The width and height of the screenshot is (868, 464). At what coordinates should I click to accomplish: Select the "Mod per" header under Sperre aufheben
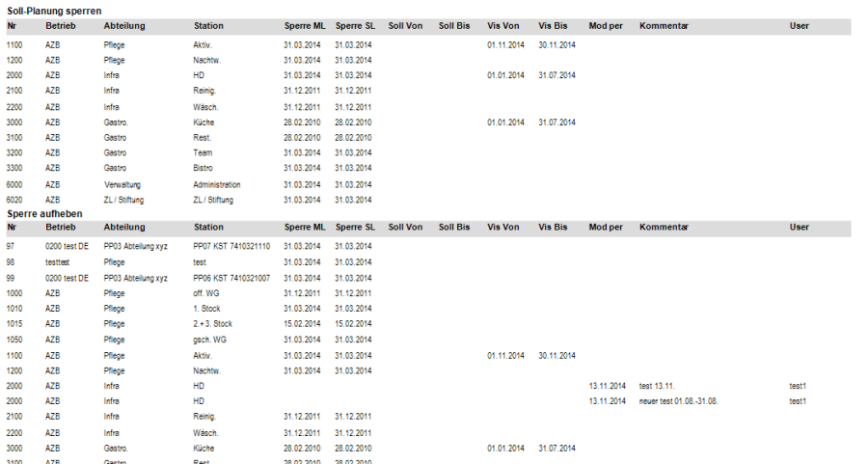(606, 228)
